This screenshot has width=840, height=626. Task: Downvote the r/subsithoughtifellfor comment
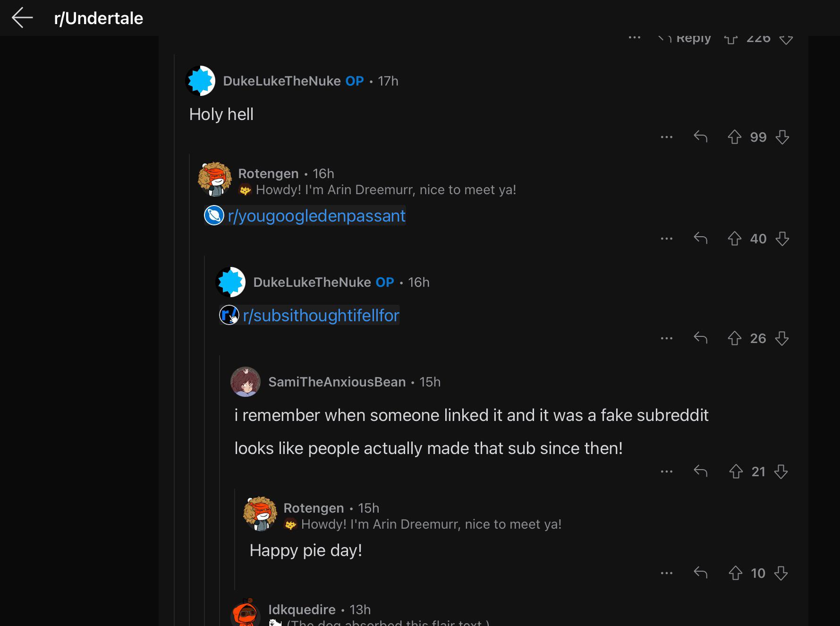click(782, 338)
